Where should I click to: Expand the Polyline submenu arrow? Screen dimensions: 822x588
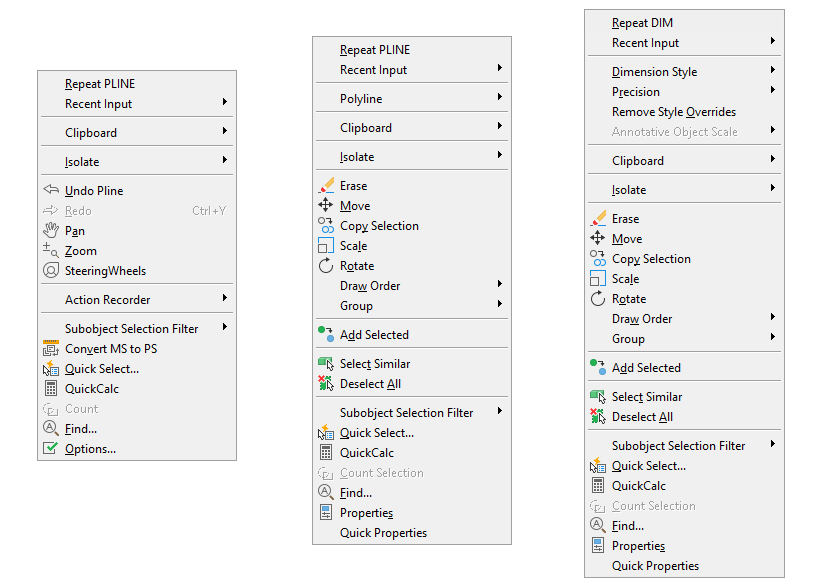coord(500,97)
